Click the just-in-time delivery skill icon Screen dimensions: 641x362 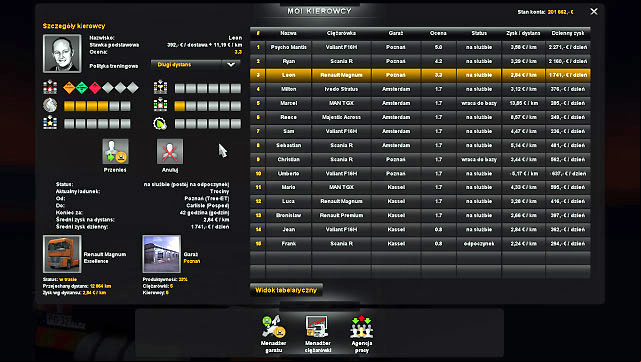160,105
